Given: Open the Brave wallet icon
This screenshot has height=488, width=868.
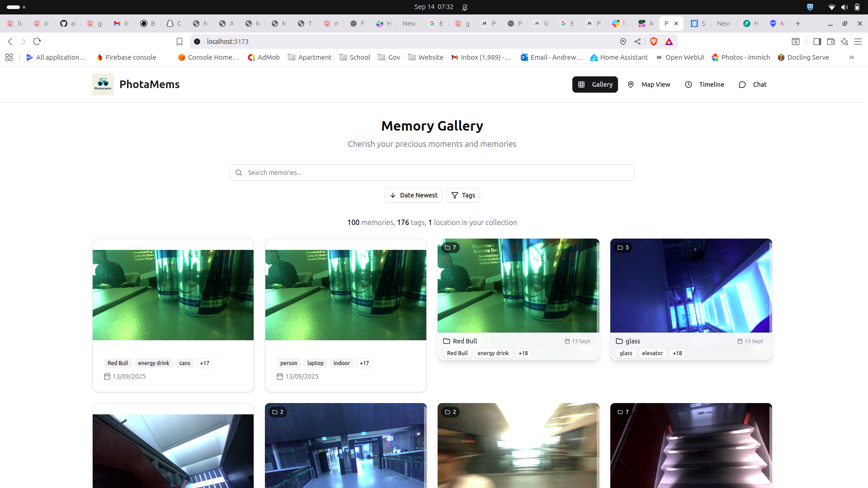Looking at the screenshot, I should [x=831, y=42].
